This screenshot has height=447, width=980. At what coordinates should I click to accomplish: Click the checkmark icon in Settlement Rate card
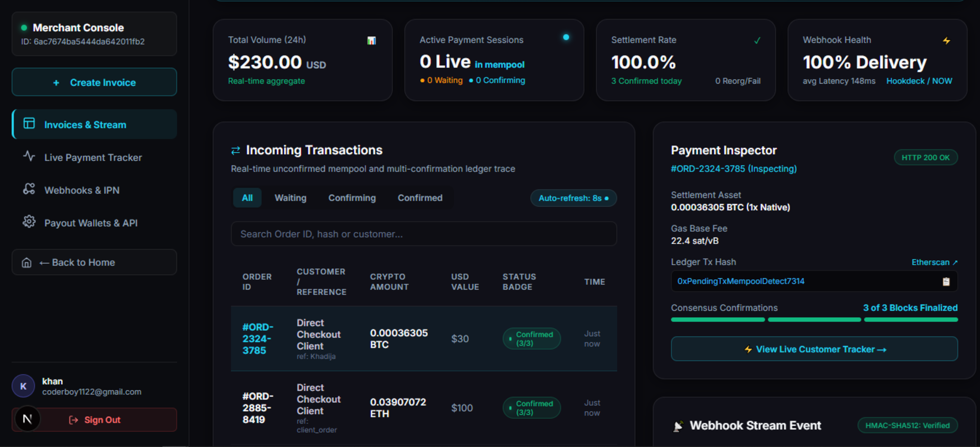coord(757,40)
